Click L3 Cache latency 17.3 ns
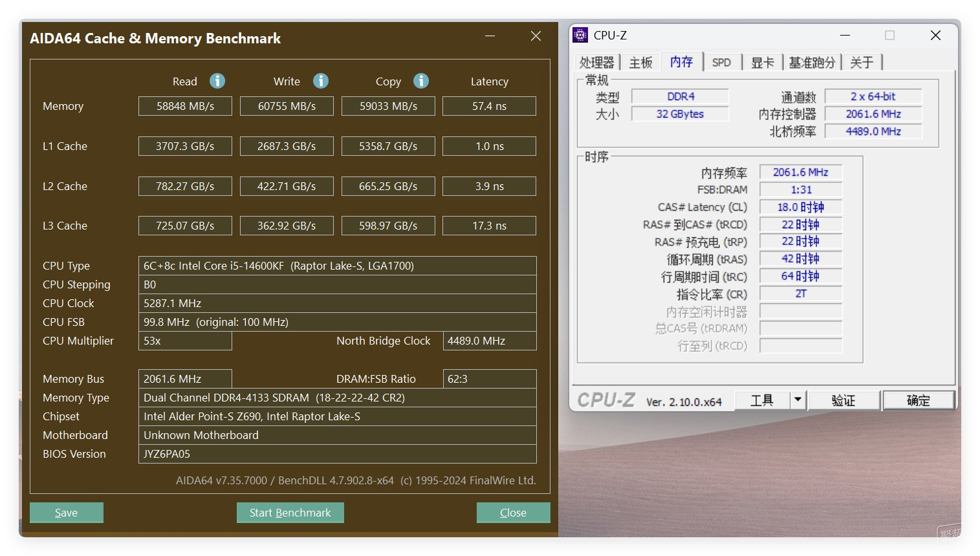980x556 pixels. point(489,226)
